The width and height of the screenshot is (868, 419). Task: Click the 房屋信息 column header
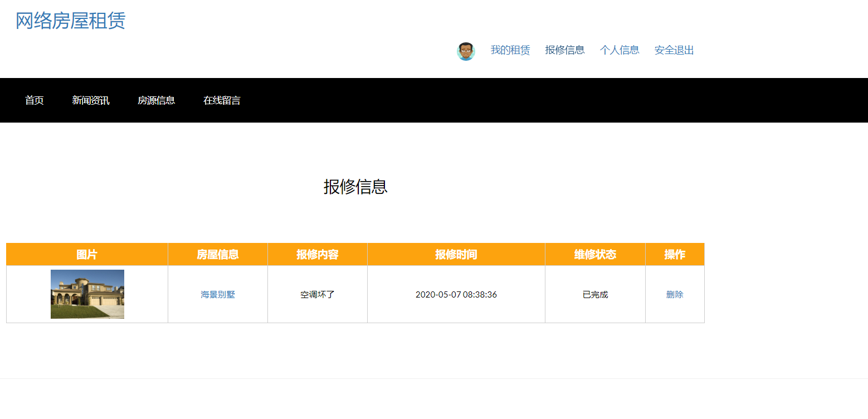(218, 255)
